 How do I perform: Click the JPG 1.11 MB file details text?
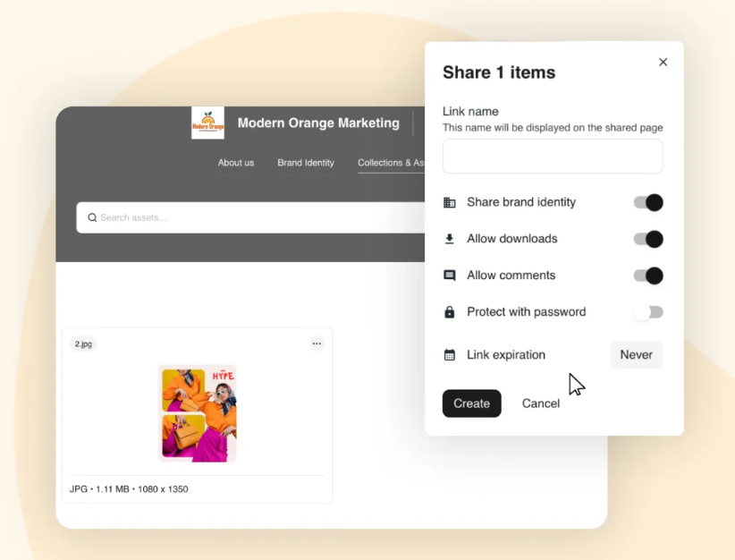[x=129, y=489]
